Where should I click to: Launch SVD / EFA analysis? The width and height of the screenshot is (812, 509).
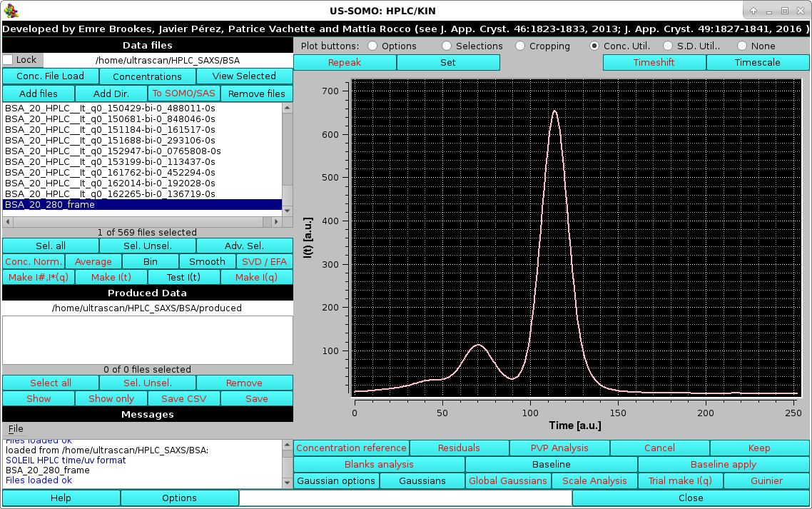264,261
